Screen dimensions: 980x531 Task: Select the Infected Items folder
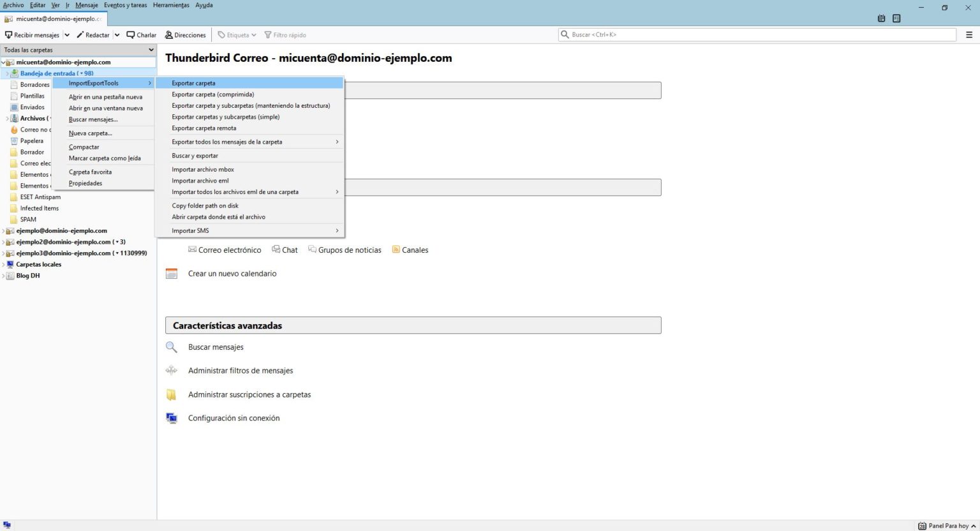[78, 208]
